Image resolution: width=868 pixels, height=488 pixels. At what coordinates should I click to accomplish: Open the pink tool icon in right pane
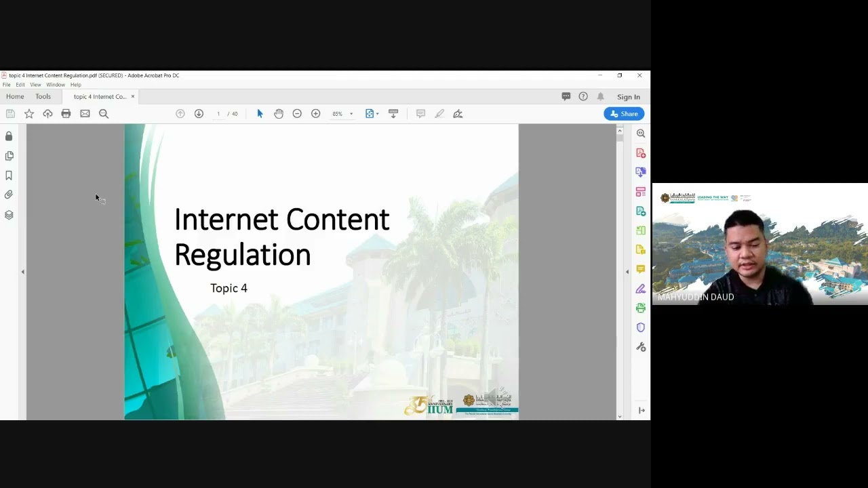[641, 192]
